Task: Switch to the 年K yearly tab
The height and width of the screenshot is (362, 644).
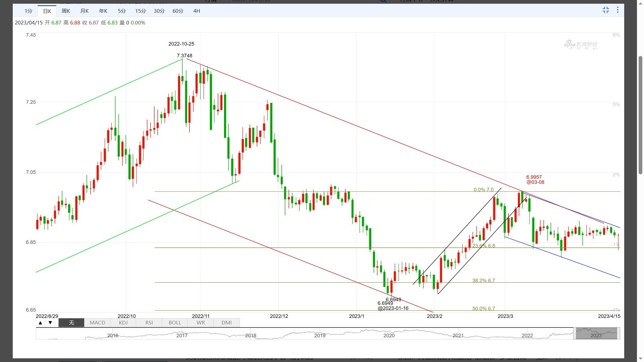Action: [x=103, y=11]
